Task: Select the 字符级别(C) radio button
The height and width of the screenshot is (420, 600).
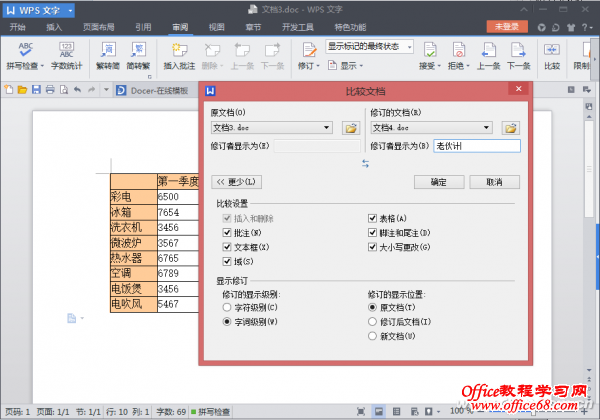Action: coord(228,309)
